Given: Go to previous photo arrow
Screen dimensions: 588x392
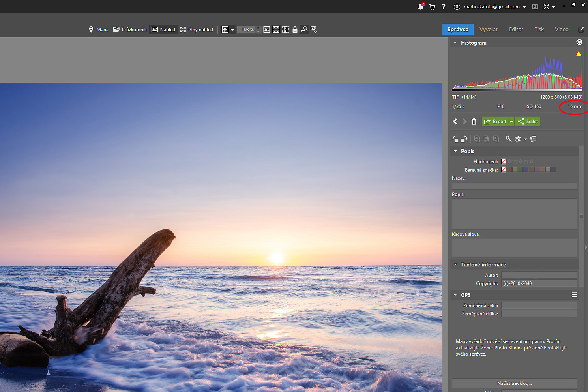Looking at the screenshot, I should (x=455, y=122).
